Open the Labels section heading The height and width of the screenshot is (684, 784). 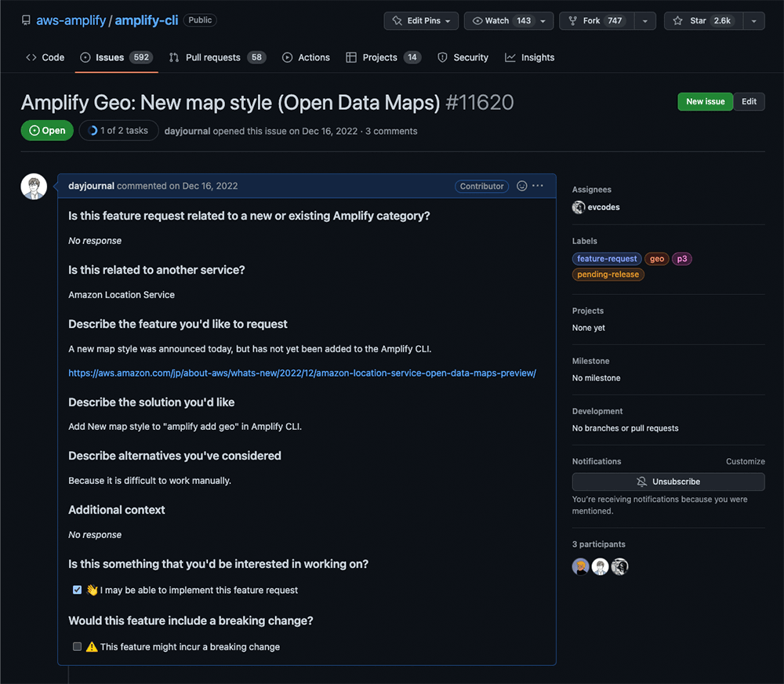coord(585,241)
